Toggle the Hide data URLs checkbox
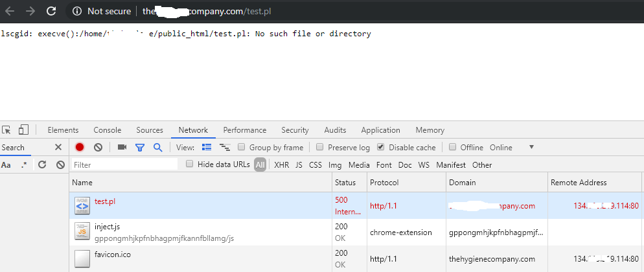 (190, 164)
